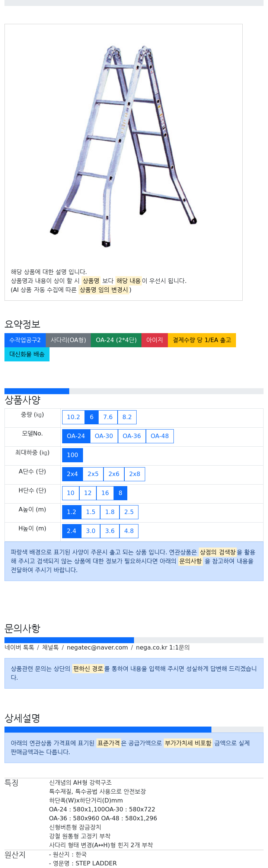This screenshot has height=868, width=268.
Task: Click the negatec@naver.com email text
Action: 97,647
